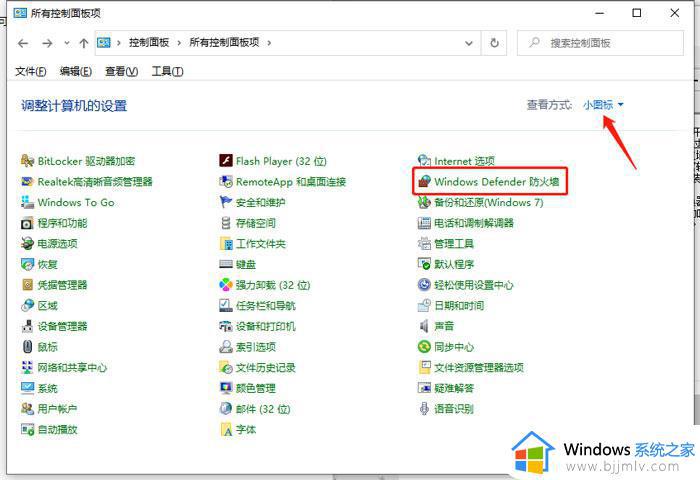Click the 电源选项 battery icon
The image size is (700, 480).
(x=27, y=243)
